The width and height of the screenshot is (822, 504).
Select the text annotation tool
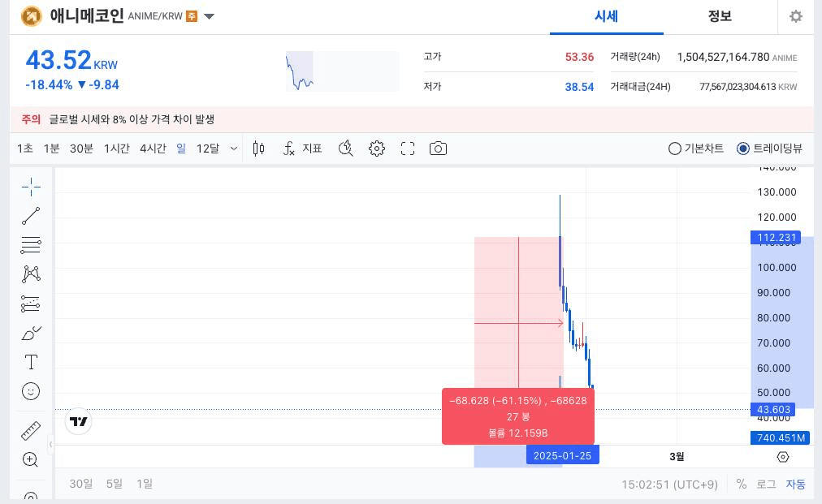[31, 362]
